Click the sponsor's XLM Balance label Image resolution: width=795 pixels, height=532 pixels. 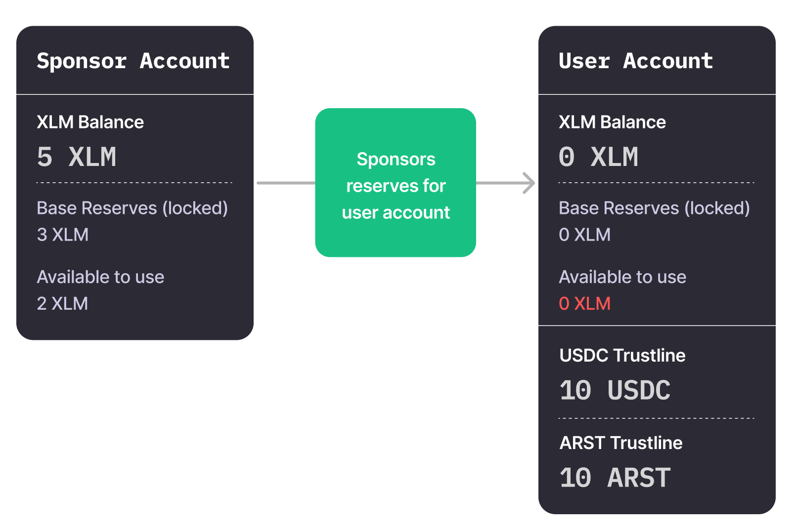coord(90,122)
